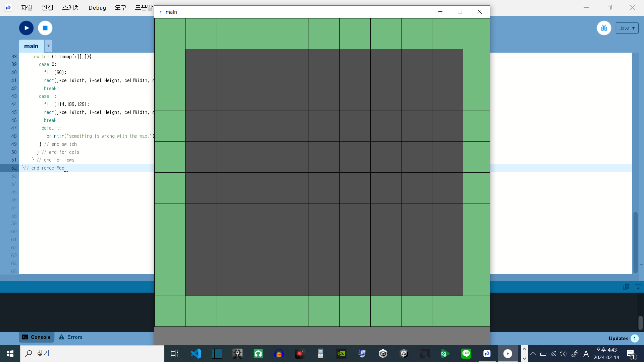This screenshot has width=644, height=362.
Task: Open LINE app from taskbar
Action: [466, 354]
